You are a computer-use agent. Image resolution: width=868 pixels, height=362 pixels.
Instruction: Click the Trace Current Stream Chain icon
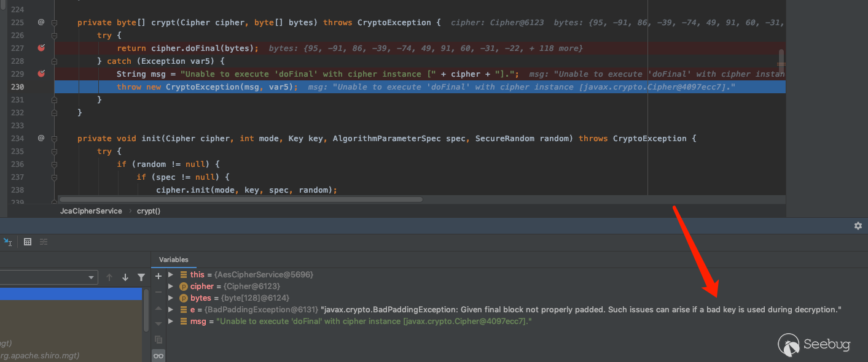tap(44, 242)
